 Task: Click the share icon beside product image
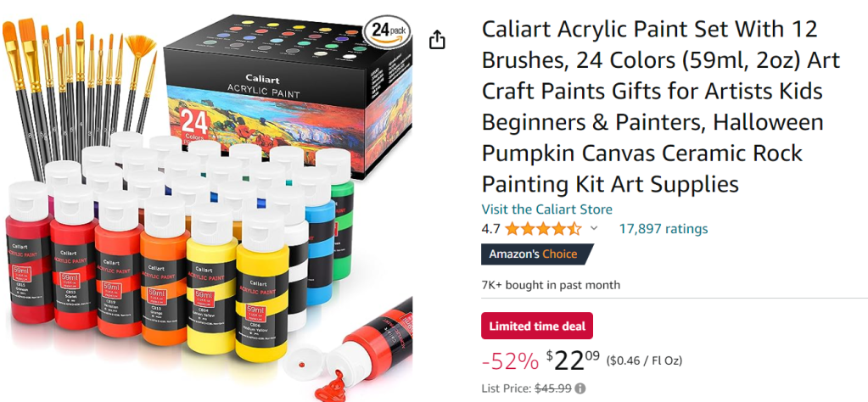click(x=437, y=40)
